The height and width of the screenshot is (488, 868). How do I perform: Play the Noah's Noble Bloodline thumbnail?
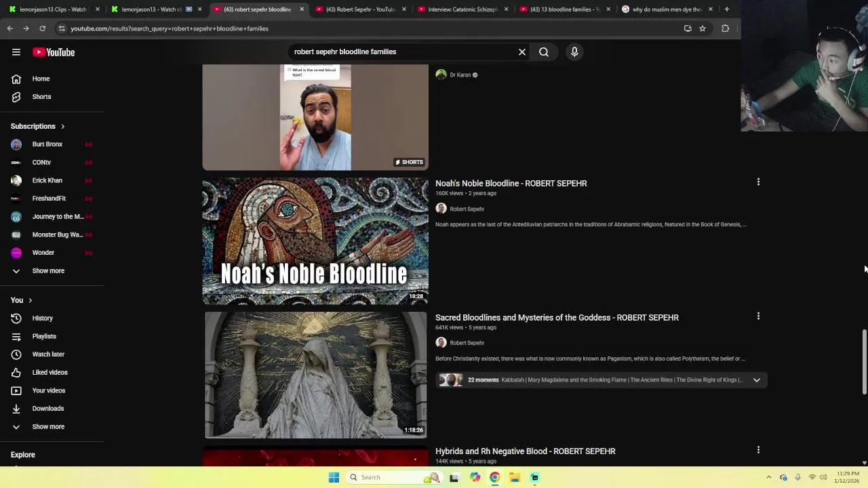(x=315, y=241)
